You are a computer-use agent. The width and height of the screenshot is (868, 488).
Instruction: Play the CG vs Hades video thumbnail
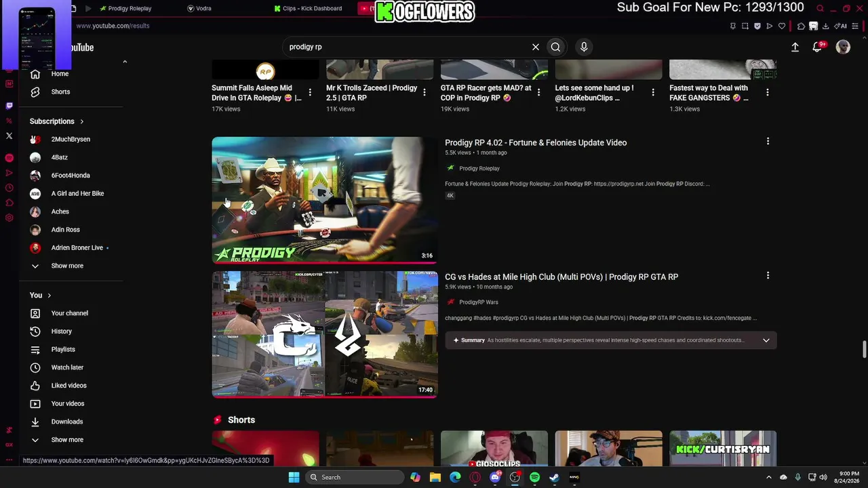325,334
